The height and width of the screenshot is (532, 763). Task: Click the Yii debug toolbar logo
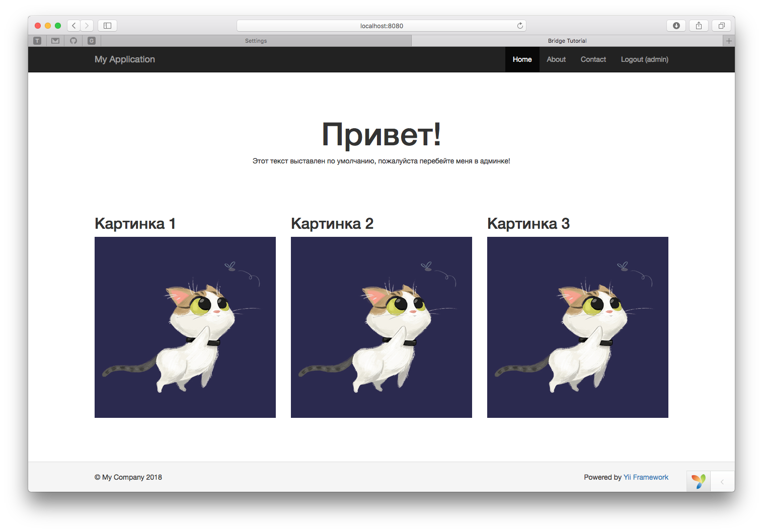point(699,481)
